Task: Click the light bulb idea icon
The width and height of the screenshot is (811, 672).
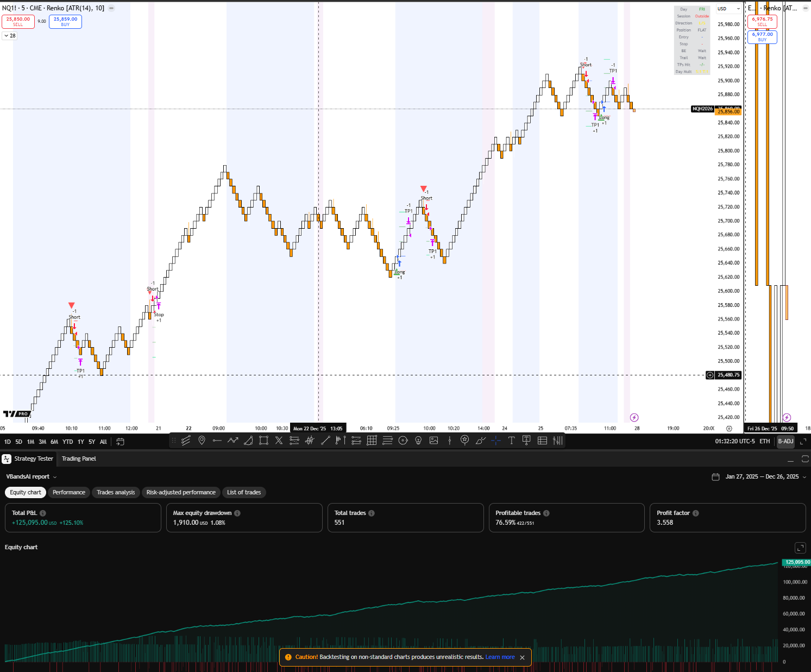Action: 418,441
